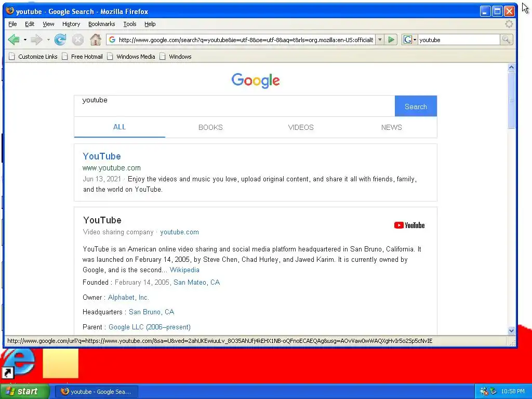Open the Tools menu
This screenshot has height=399, width=532.
130,24
